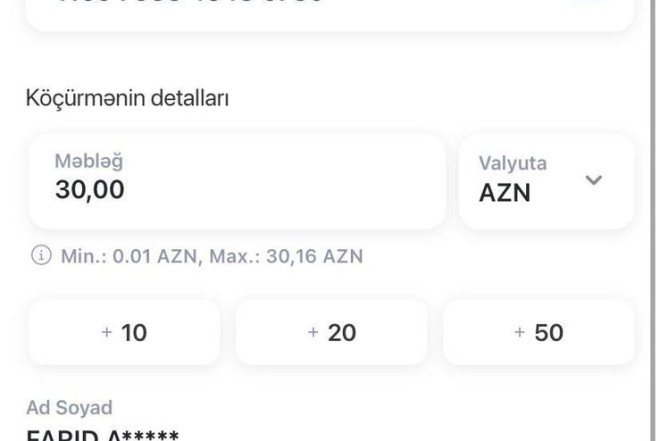This screenshot has height=441, width=660.
Task: Select the card panel at the top
Action: point(330,15)
